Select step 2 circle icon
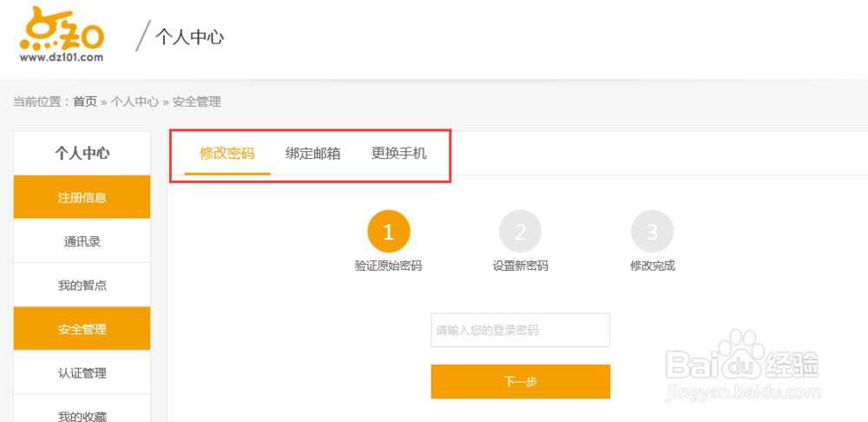 pyautogui.click(x=520, y=231)
